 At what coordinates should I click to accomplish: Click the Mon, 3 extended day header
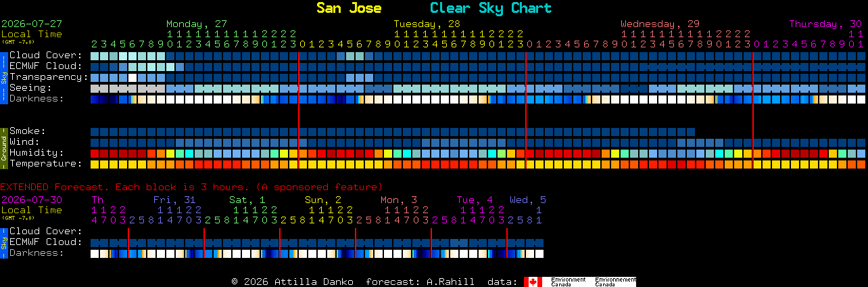(399, 200)
